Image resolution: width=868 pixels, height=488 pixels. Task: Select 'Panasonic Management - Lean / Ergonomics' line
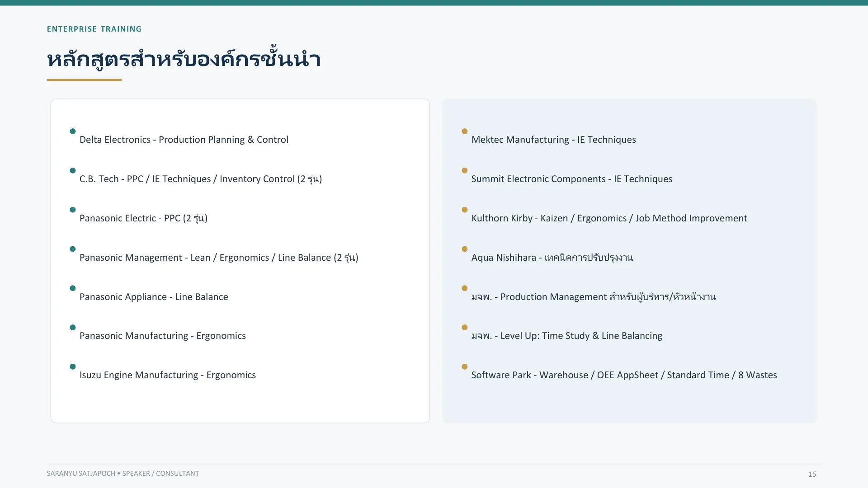[x=219, y=258]
